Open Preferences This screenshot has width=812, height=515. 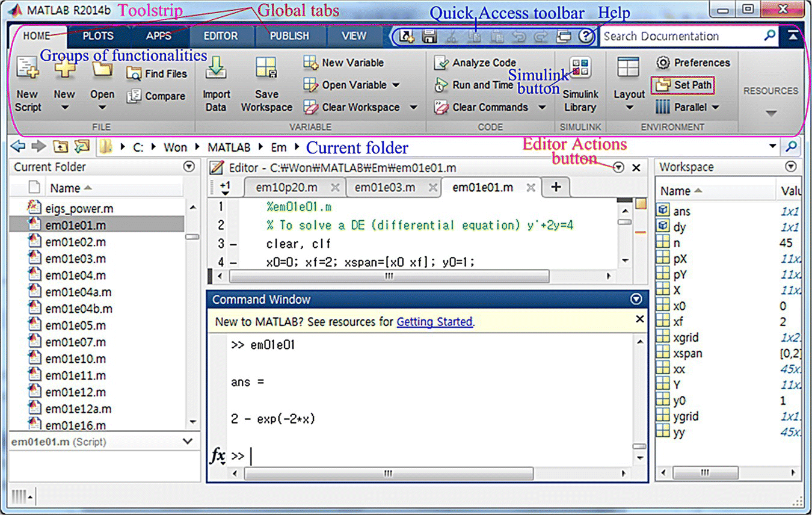[x=693, y=63]
